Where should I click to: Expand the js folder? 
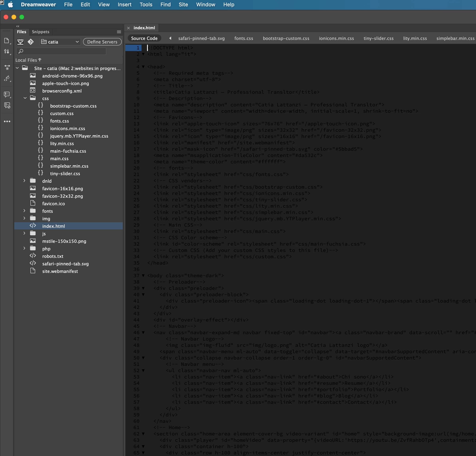[x=24, y=233]
